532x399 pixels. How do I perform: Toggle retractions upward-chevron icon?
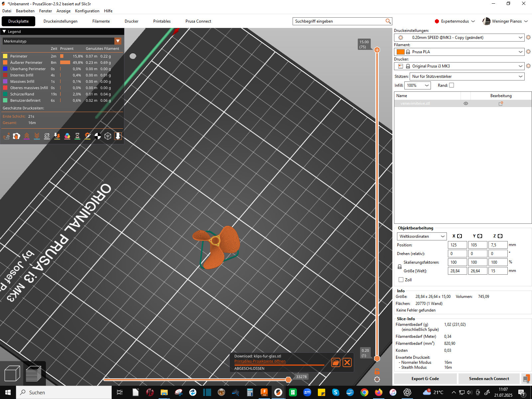[27, 136]
